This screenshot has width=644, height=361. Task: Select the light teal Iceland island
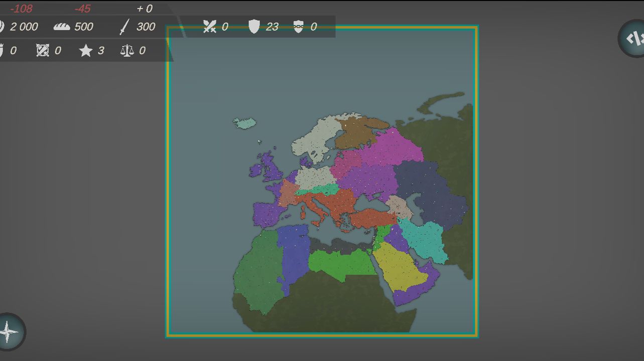[x=245, y=123]
